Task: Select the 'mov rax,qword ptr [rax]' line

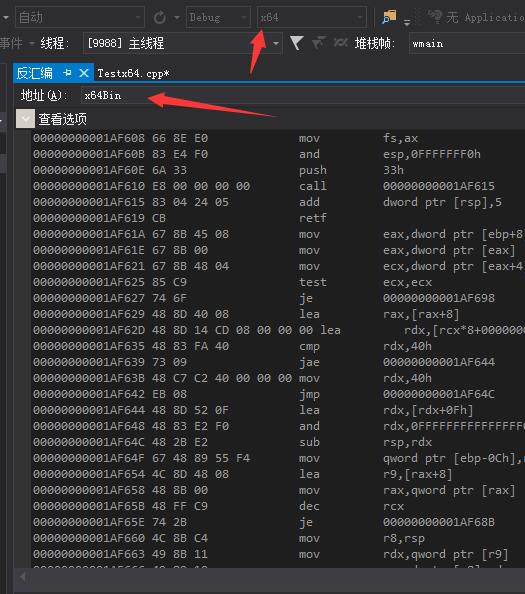Action: 278,490
